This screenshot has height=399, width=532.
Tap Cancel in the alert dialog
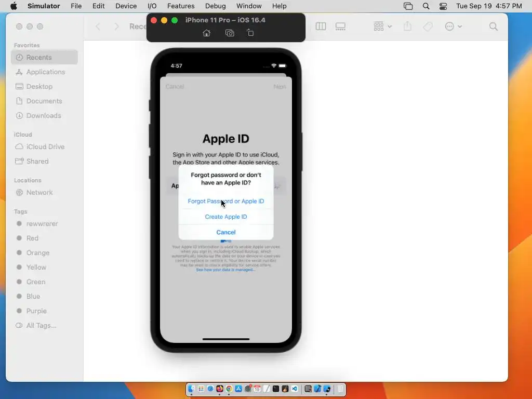click(x=226, y=232)
